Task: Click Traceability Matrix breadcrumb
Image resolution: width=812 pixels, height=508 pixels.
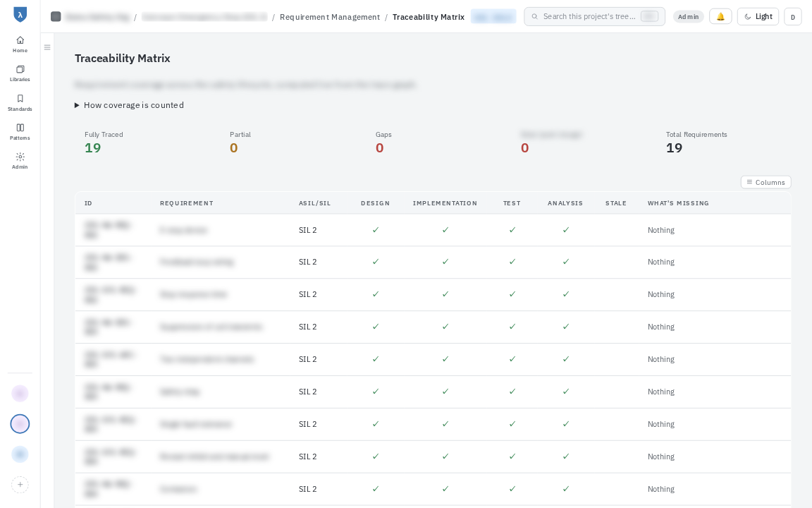Action: pyautogui.click(x=429, y=17)
